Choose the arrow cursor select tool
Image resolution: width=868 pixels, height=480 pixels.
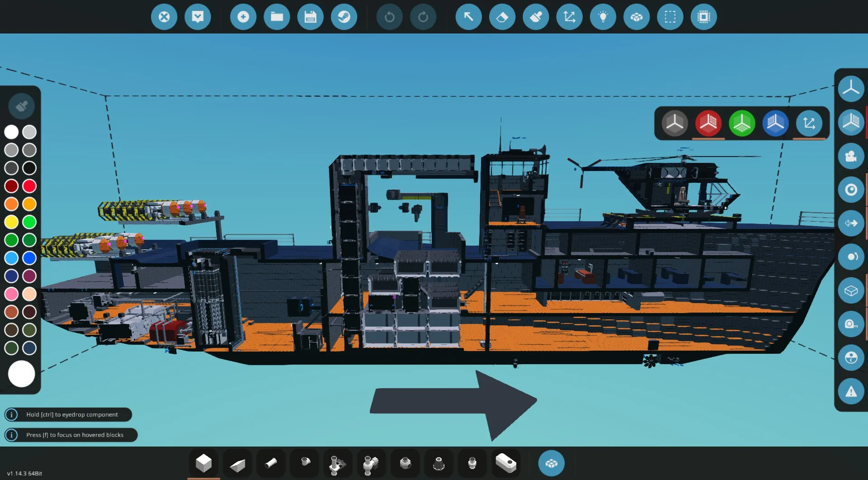pyautogui.click(x=468, y=17)
